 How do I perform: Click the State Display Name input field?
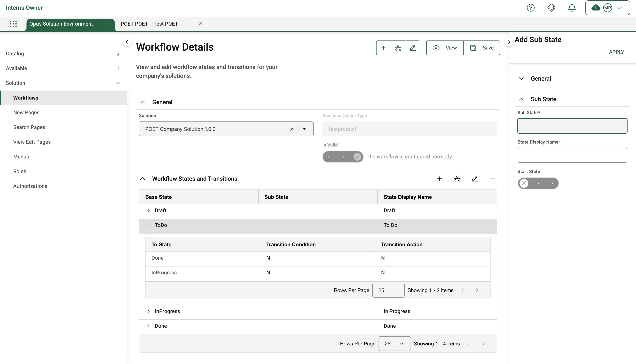click(x=572, y=155)
